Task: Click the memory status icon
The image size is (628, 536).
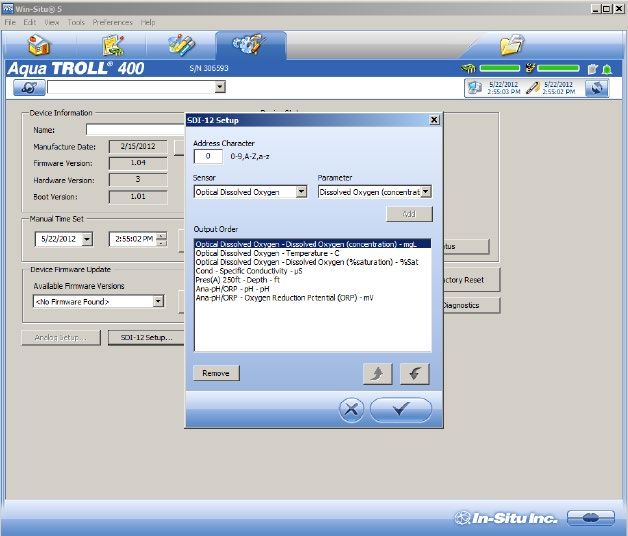Action: pyautogui.click(x=530, y=68)
